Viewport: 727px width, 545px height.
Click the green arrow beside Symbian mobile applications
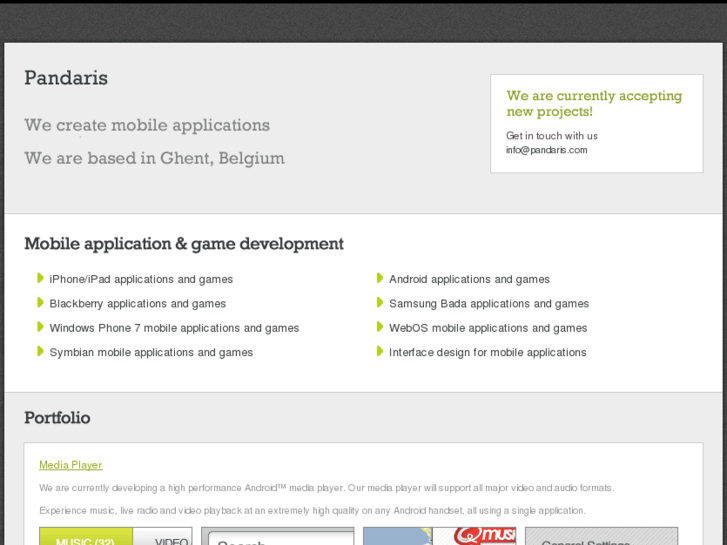tap(40, 352)
